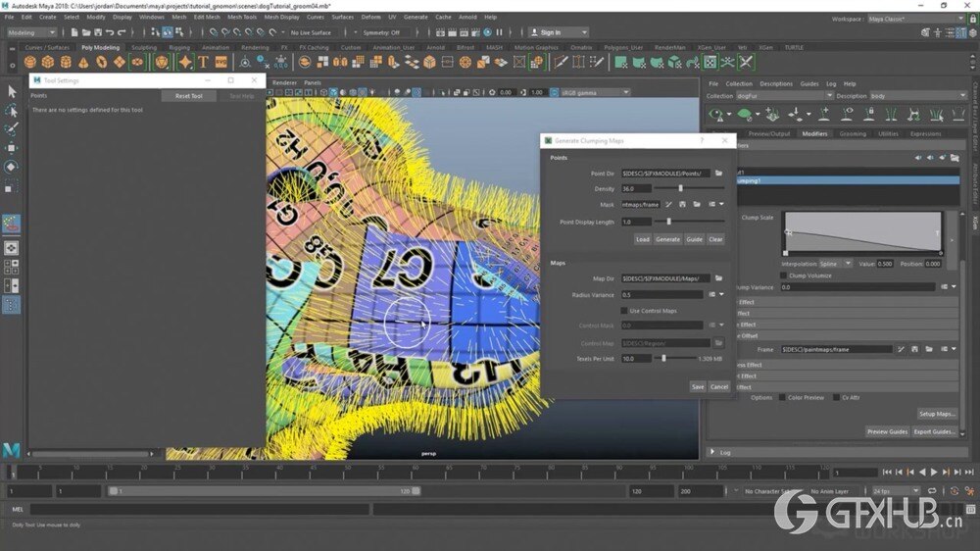The height and width of the screenshot is (551, 980).
Task: Browse Point Dir folder in Generate Clumping Maps
Action: (x=718, y=174)
